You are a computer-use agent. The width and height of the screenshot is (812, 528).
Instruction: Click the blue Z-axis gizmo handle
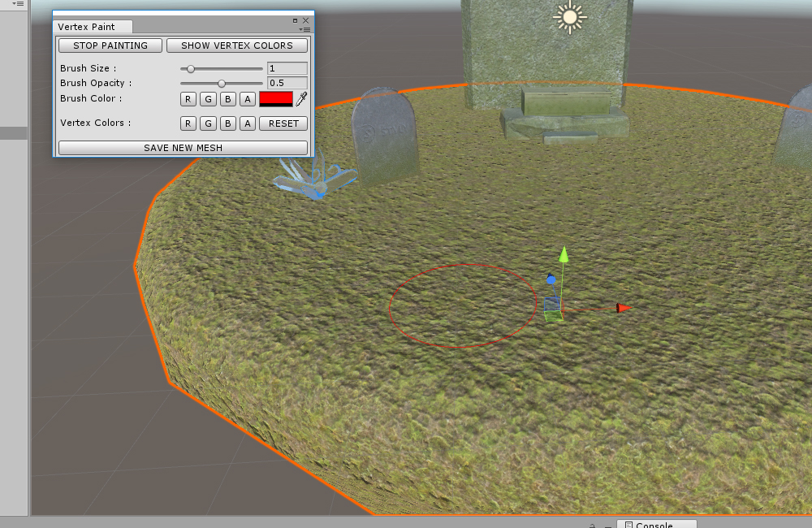pos(551,279)
